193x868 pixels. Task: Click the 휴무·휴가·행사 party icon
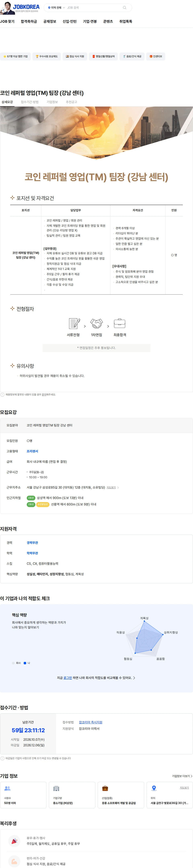click(14, 841)
